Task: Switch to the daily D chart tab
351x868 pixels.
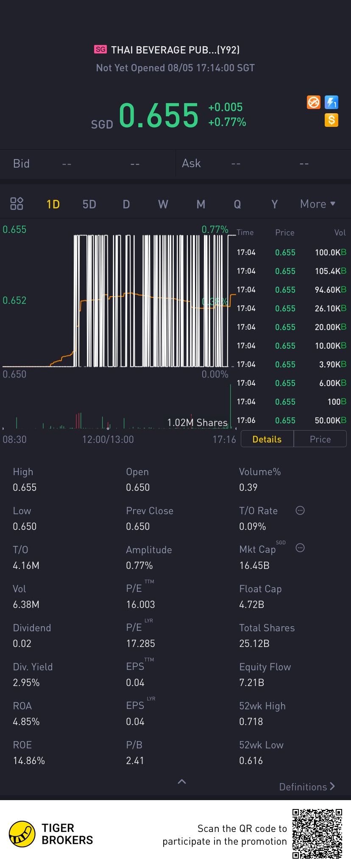Action: 126,204
